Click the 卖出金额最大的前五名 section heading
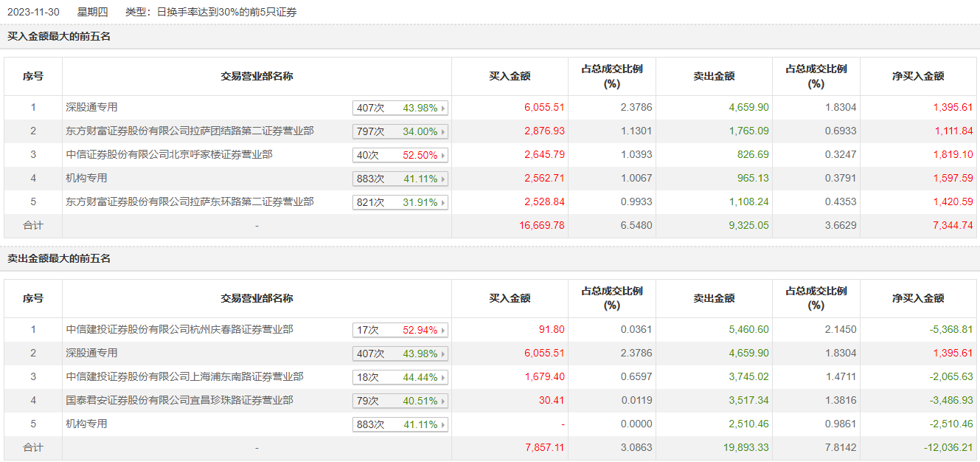Screen dimensions: 980x462 (x=59, y=259)
